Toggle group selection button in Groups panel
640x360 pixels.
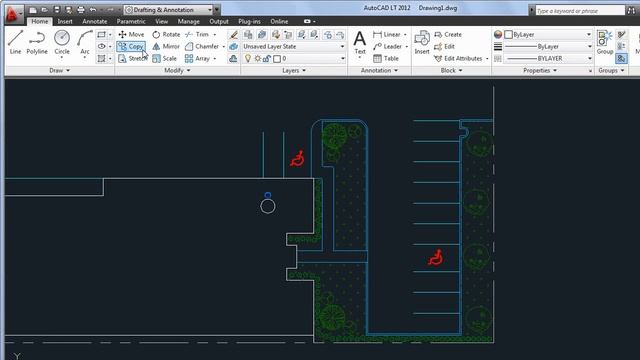[621, 59]
